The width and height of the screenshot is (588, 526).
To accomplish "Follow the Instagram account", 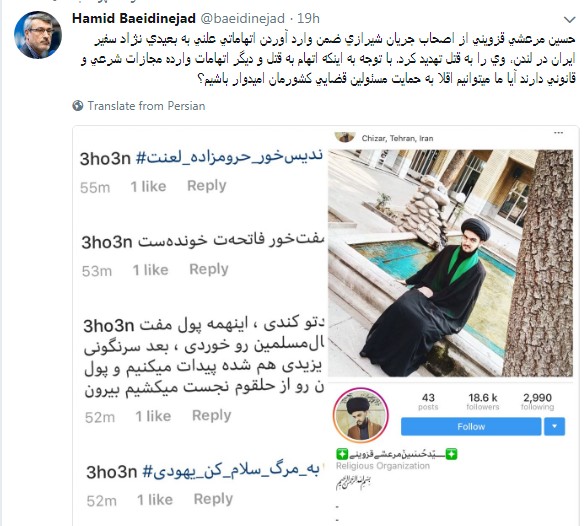I will click(471, 427).
